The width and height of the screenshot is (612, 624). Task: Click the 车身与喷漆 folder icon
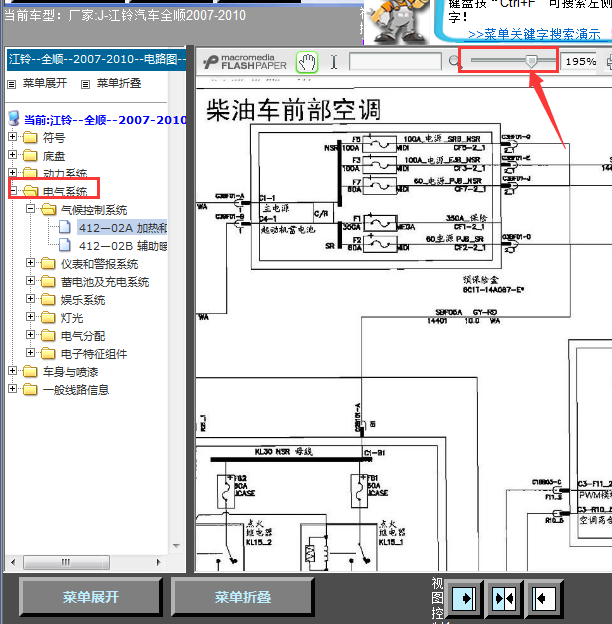(x=30, y=371)
